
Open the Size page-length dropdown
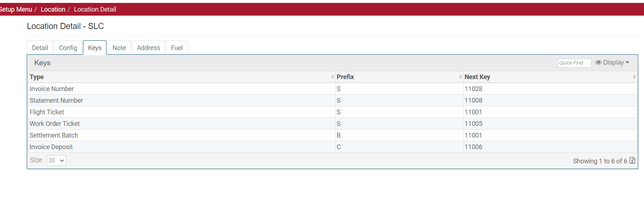click(57, 160)
